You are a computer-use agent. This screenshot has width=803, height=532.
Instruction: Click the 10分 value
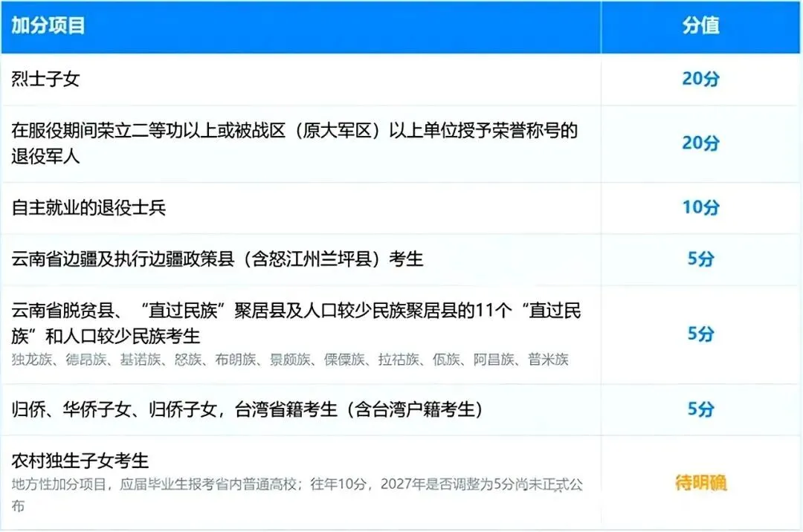tap(700, 208)
